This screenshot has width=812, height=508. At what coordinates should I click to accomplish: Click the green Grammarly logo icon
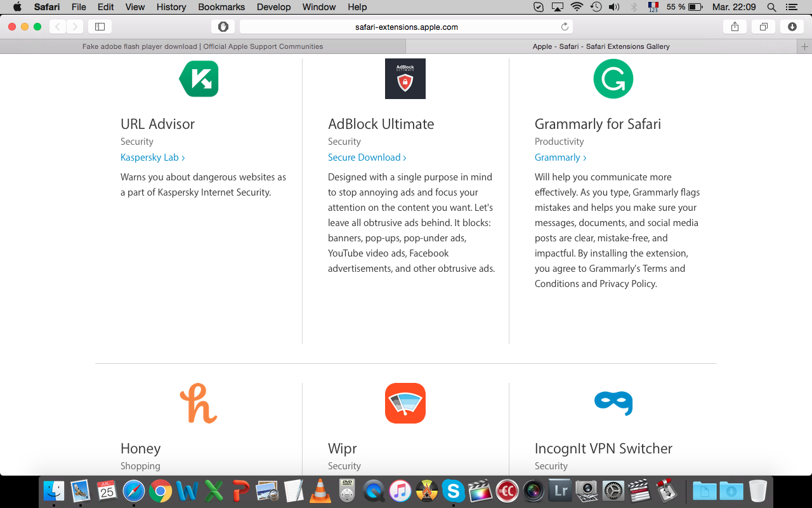pos(613,79)
